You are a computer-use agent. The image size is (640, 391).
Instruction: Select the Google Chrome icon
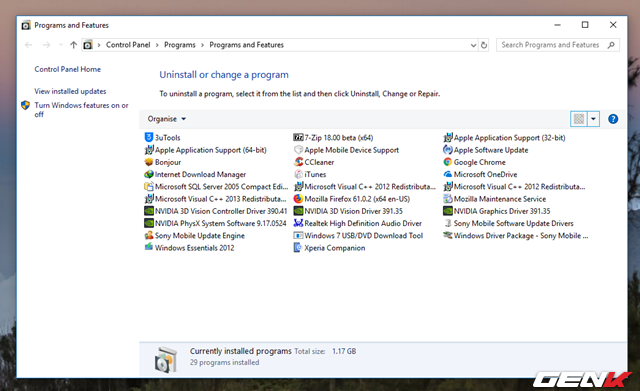coord(448,162)
